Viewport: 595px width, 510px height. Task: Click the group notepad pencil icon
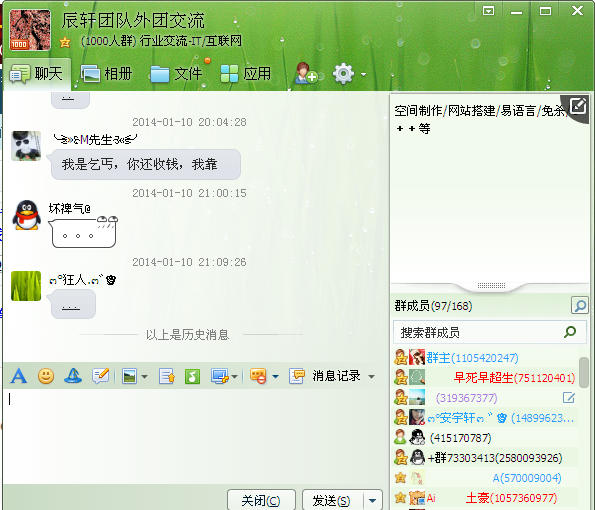(x=101, y=376)
